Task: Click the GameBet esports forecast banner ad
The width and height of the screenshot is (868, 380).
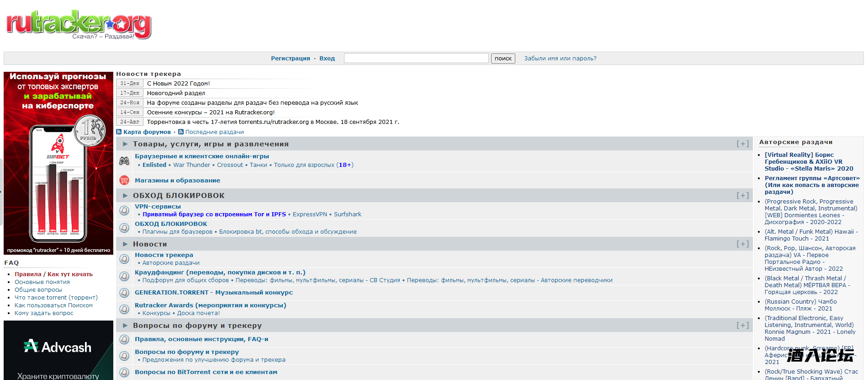Action: click(x=58, y=163)
